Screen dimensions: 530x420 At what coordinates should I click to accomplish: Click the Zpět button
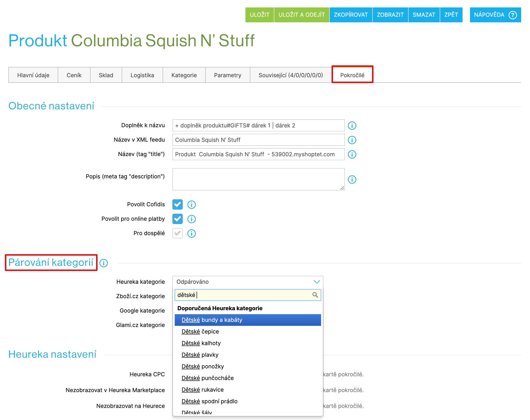(x=451, y=15)
